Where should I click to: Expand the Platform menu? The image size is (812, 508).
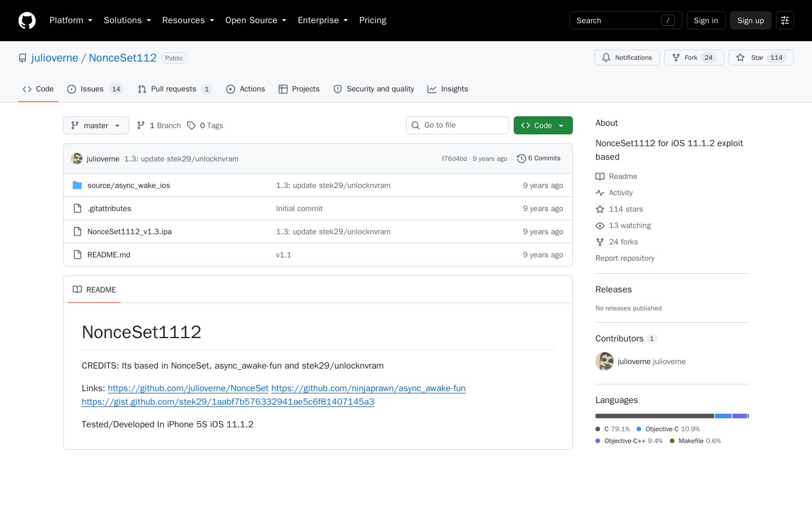(71, 20)
